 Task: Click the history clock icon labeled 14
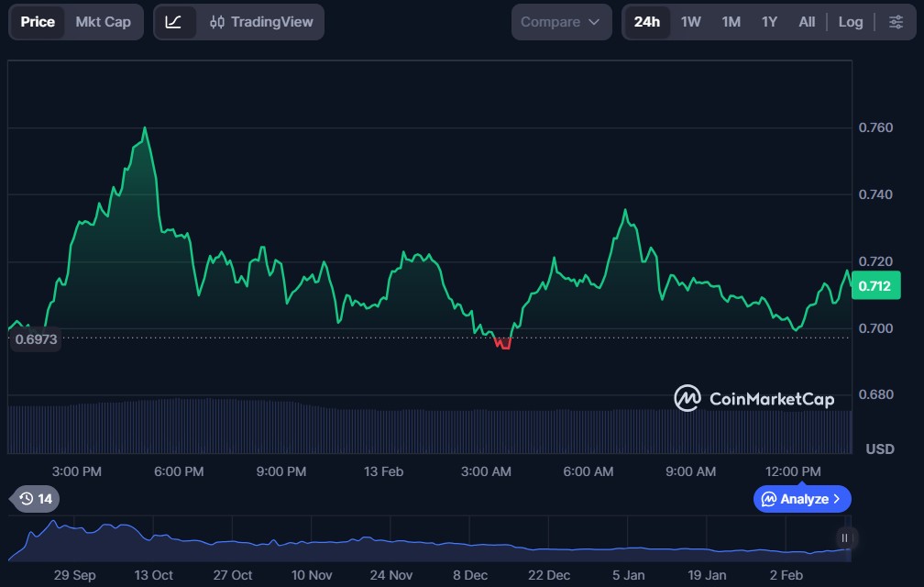click(x=36, y=499)
